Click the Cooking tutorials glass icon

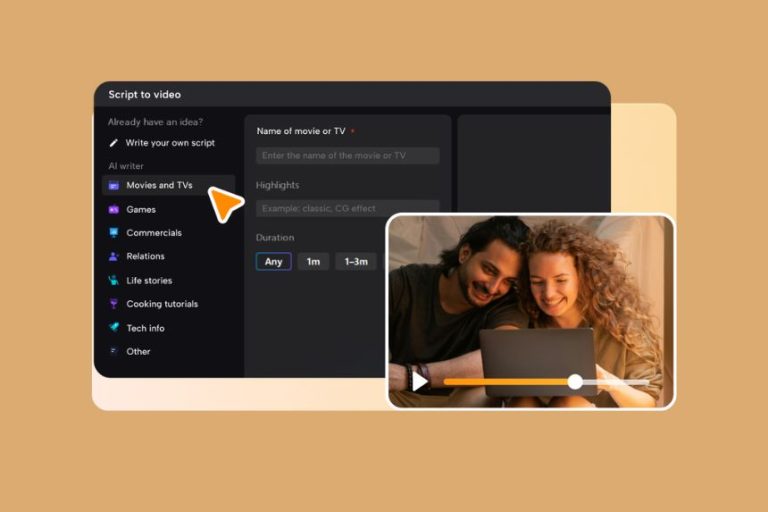coord(114,304)
